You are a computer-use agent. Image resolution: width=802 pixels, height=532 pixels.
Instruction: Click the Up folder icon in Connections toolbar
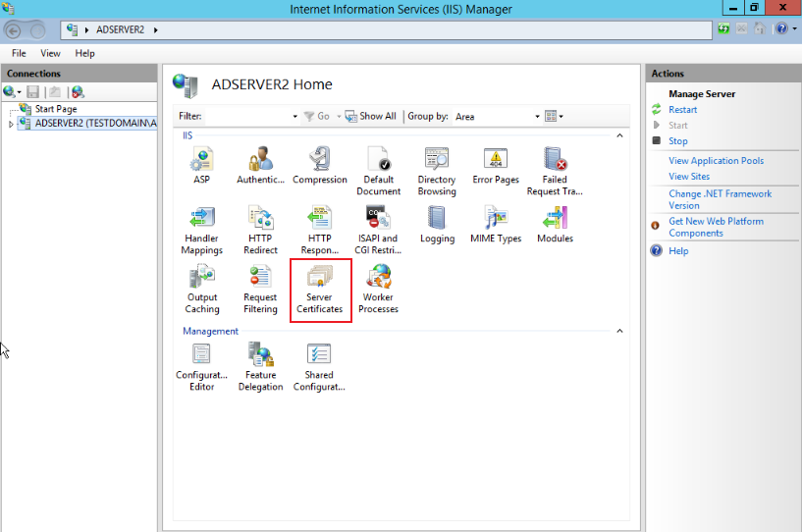55,92
